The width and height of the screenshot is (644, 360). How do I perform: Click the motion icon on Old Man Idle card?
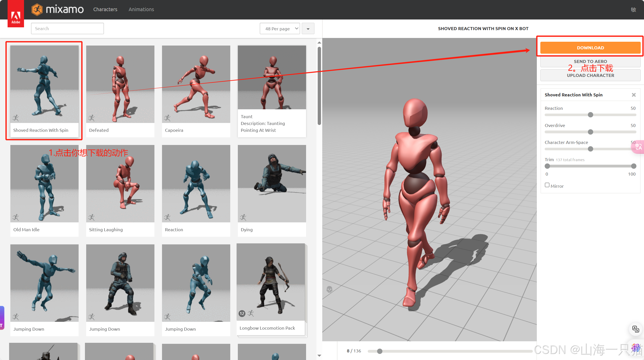pos(16,217)
